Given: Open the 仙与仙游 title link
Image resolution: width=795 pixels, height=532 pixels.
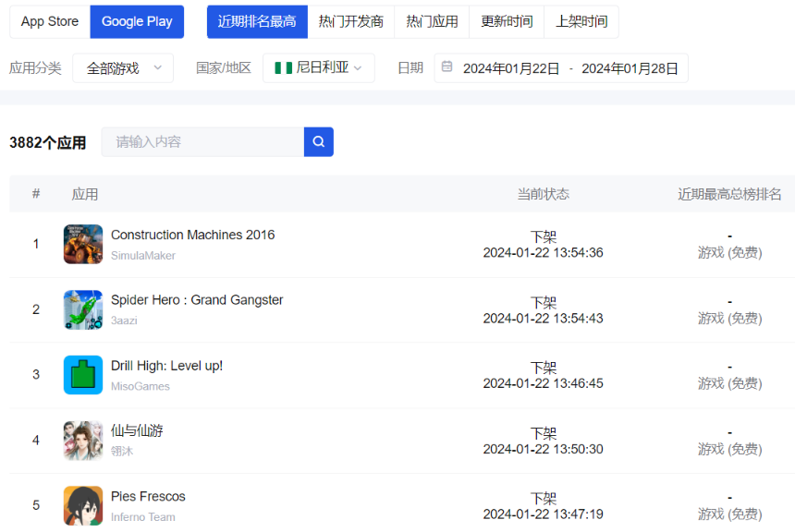Looking at the screenshot, I should 137,430.
